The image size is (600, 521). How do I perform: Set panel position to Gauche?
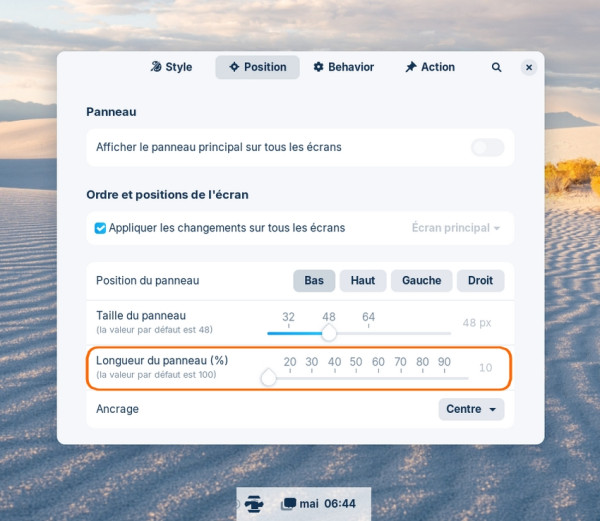click(421, 281)
